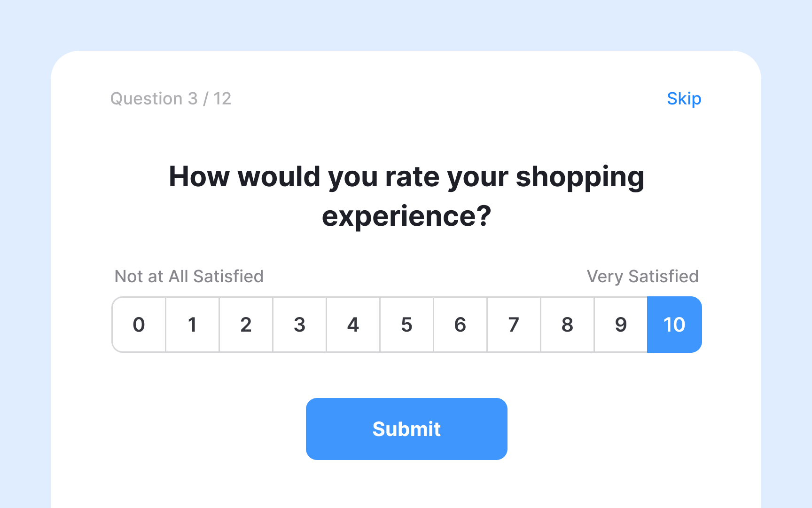Choose rating 9
The width and height of the screenshot is (812, 508).
point(621,325)
